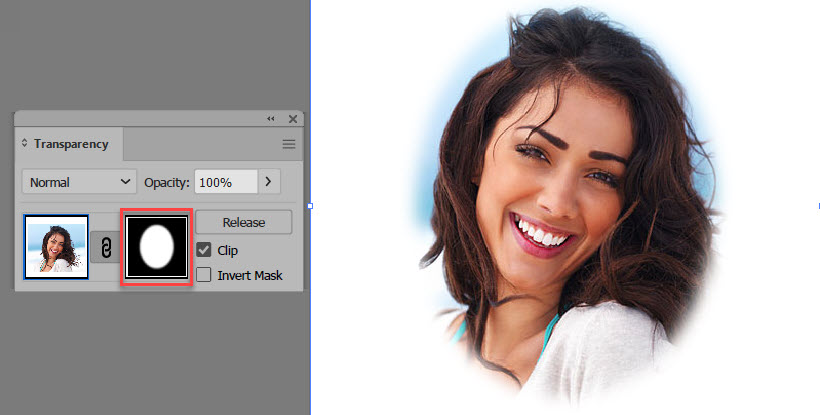Collapse the panel with double-arrow icon

click(270, 119)
